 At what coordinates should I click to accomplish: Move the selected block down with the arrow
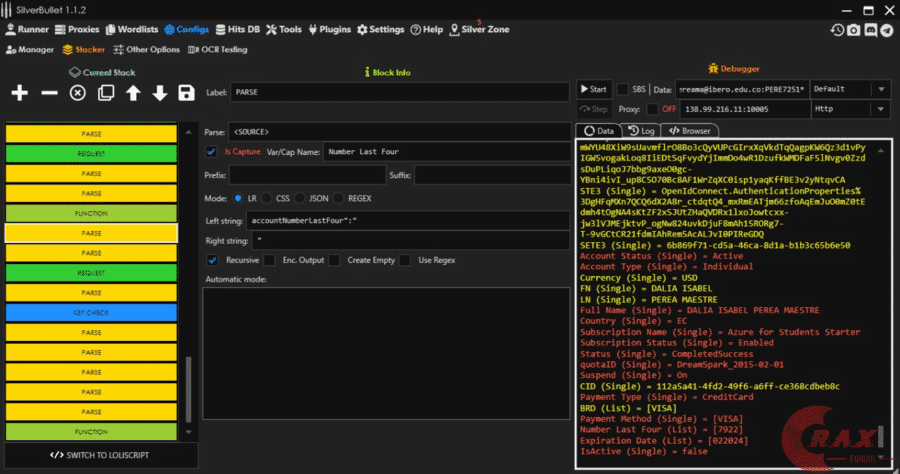click(x=159, y=93)
